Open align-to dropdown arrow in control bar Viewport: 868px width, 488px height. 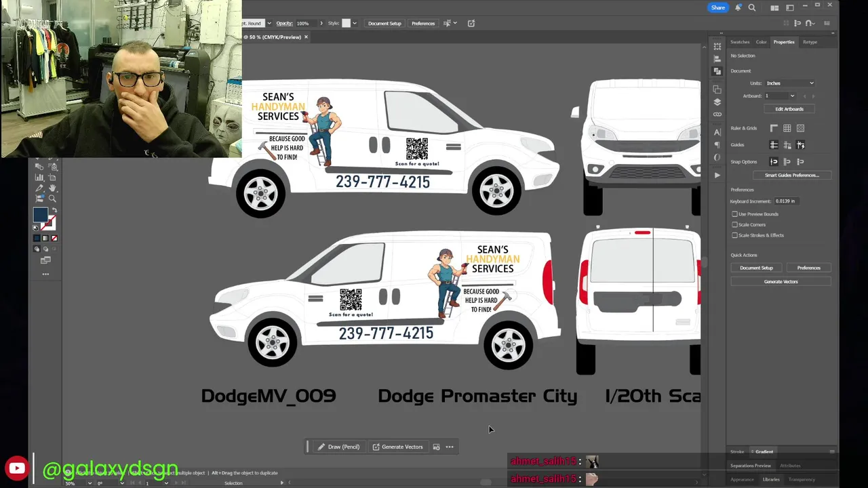(454, 23)
